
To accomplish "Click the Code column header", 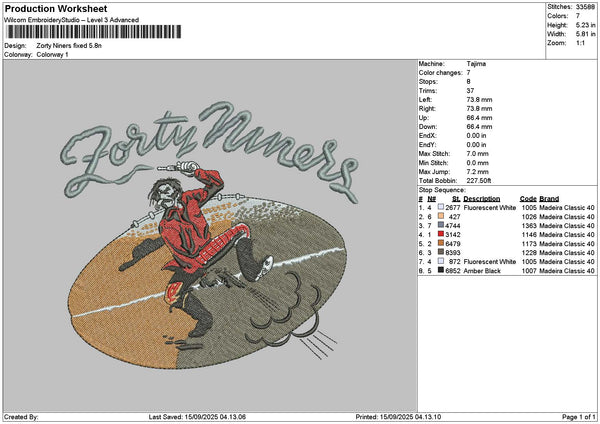I will (528, 198).
